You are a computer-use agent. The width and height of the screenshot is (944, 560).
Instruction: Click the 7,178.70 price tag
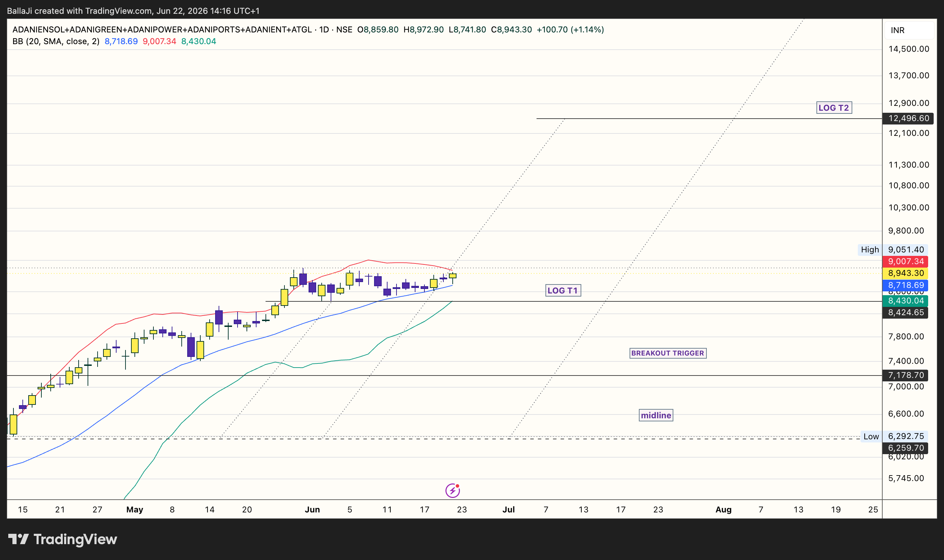coord(905,375)
